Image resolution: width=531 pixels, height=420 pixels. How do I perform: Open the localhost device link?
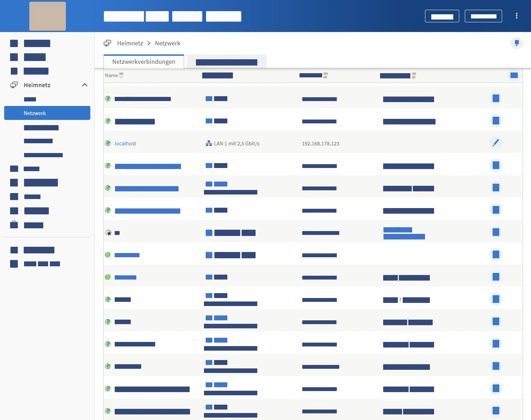coord(126,144)
